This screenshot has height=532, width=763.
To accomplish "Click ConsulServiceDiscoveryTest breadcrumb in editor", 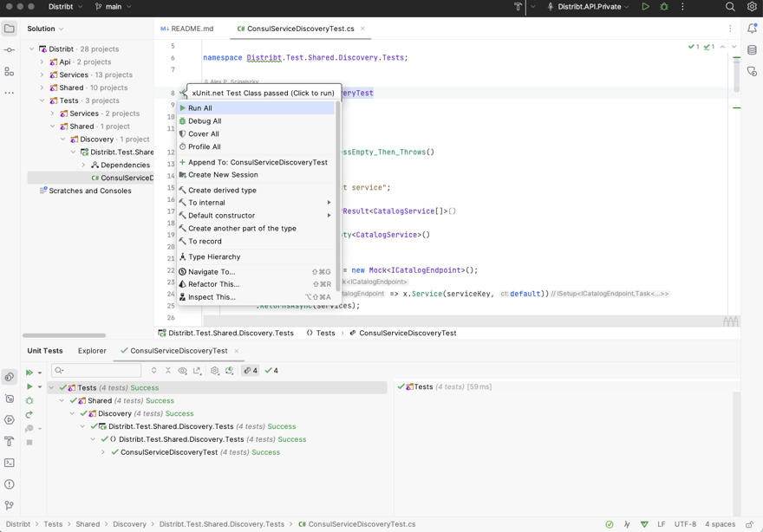I will (403, 333).
